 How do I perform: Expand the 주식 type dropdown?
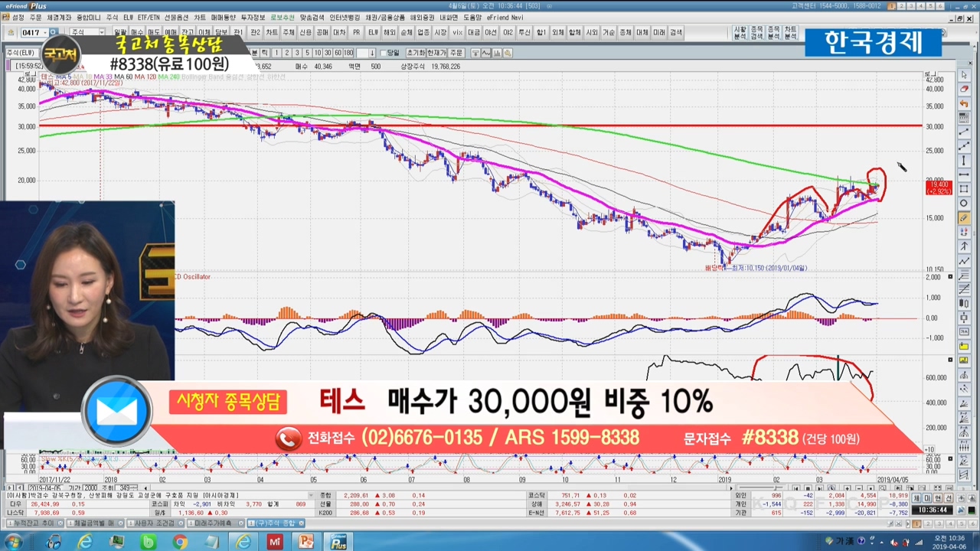click(101, 33)
